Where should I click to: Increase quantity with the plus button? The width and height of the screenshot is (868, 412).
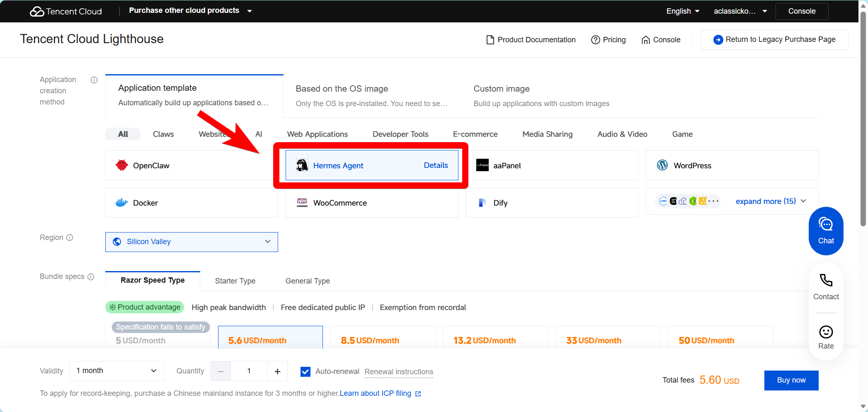[x=277, y=371]
